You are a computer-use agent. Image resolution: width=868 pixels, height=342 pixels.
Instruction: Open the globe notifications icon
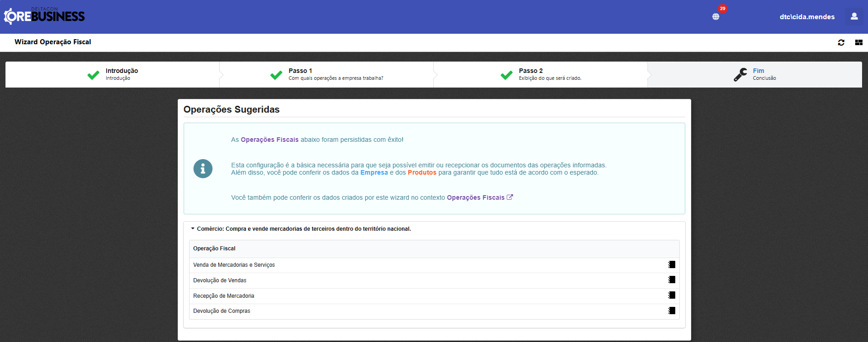[x=716, y=17]
